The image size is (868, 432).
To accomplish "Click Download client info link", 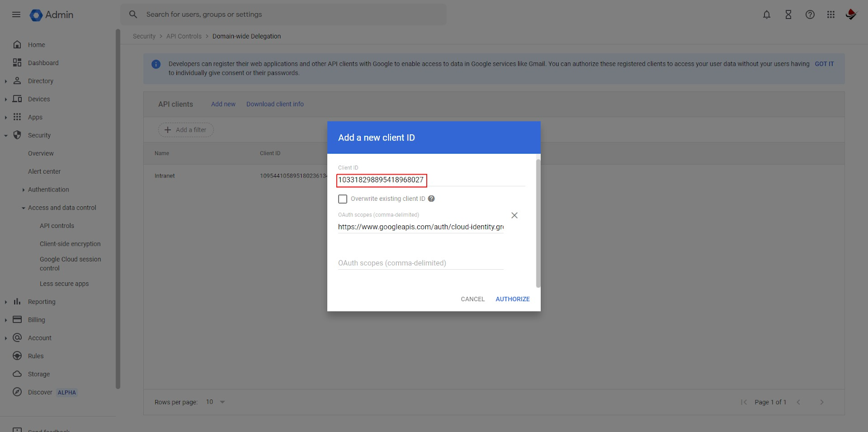I will click(275, 104).
